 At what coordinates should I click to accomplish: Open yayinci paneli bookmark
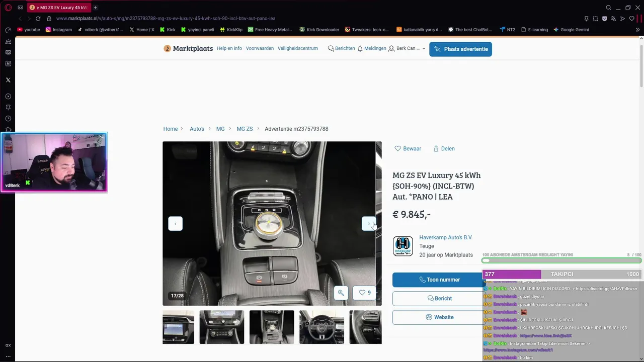pyautogui.click(x=197, y=30)
